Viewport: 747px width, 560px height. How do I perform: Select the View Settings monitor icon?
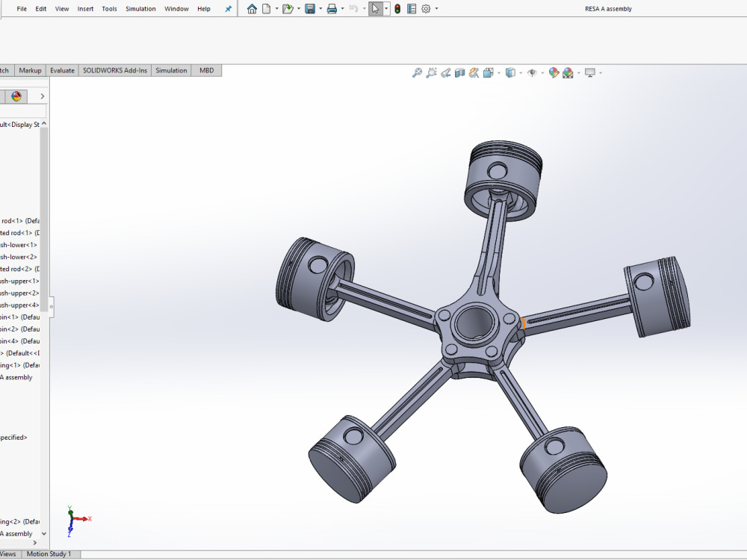tap(589, 72)
